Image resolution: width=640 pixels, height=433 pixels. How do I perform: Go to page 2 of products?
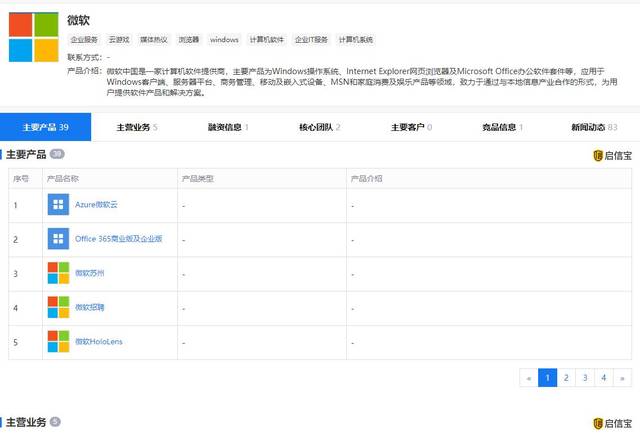pos(566,378)
